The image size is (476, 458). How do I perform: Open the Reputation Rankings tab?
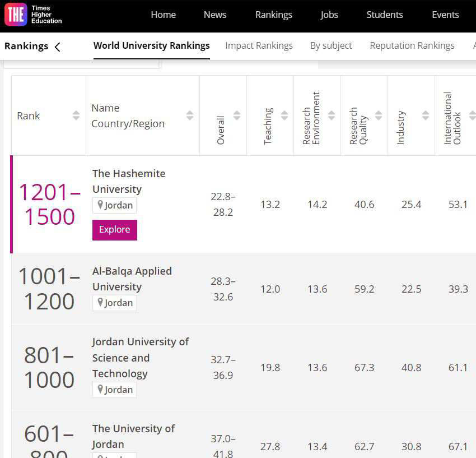[x=412, y=46]
